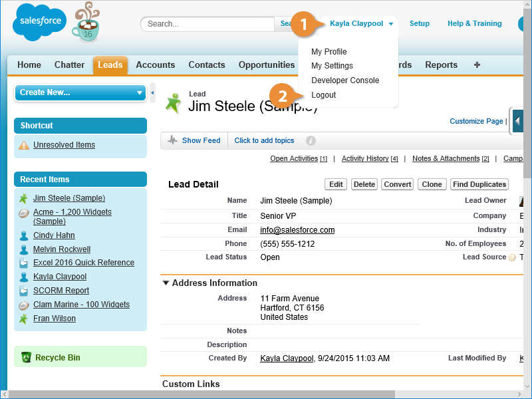Open the info@salesforce.com email link
Screen dimensions: 532x399
[297, 230]
